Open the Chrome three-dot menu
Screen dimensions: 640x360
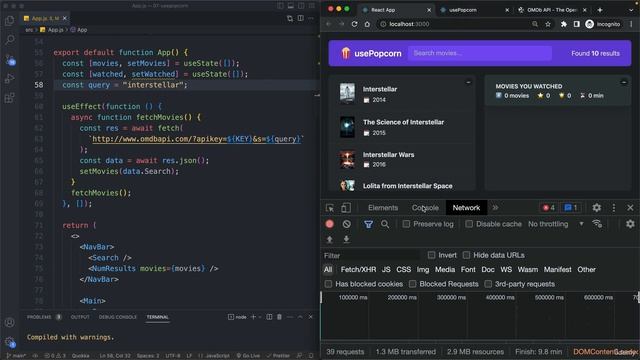631,24
